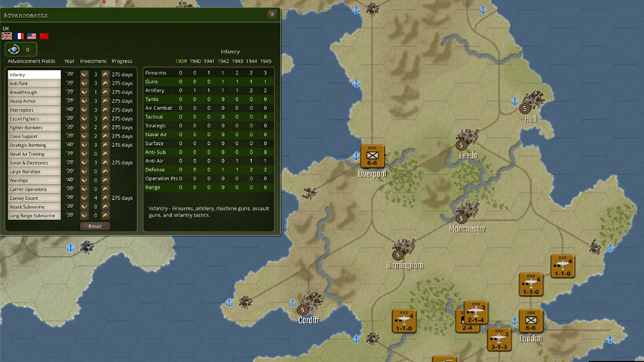Click the Leeds city marker
644x362 pixels.
(x=462, y=145)
